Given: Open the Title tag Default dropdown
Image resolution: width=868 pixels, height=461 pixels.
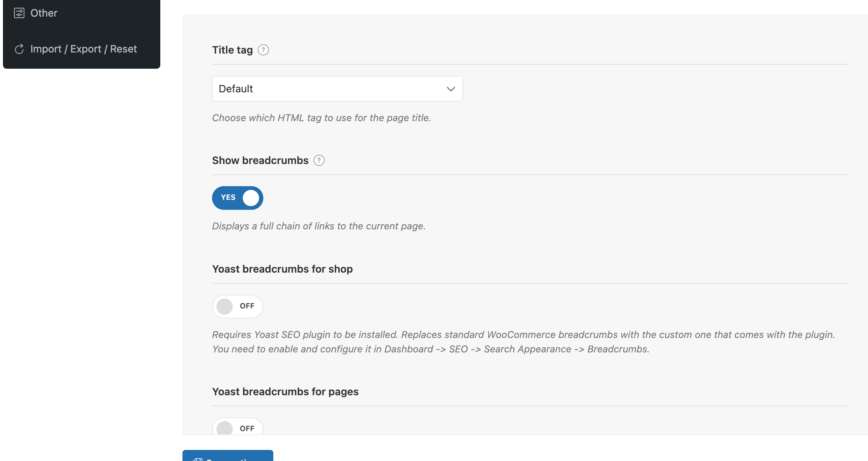Looking at the screenshot, I should point(337,89).
